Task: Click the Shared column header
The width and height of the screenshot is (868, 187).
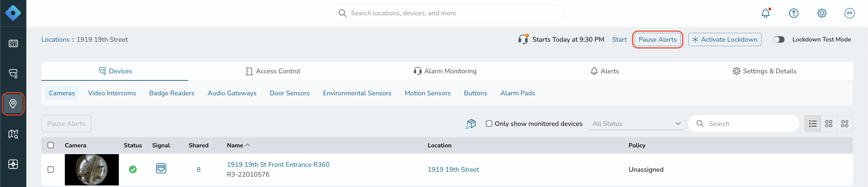Action: point(198,145)
